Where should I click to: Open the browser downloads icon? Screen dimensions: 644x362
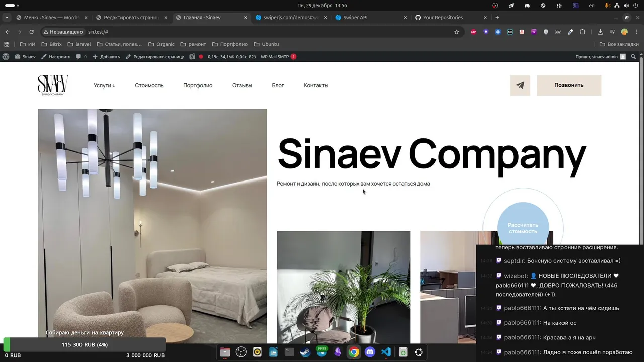tap(600, 32)
